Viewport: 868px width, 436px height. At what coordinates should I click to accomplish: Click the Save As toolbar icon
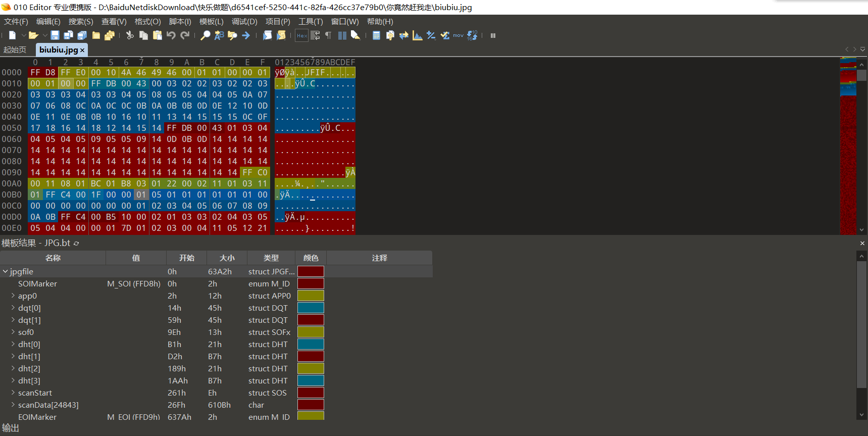[69, 35]
